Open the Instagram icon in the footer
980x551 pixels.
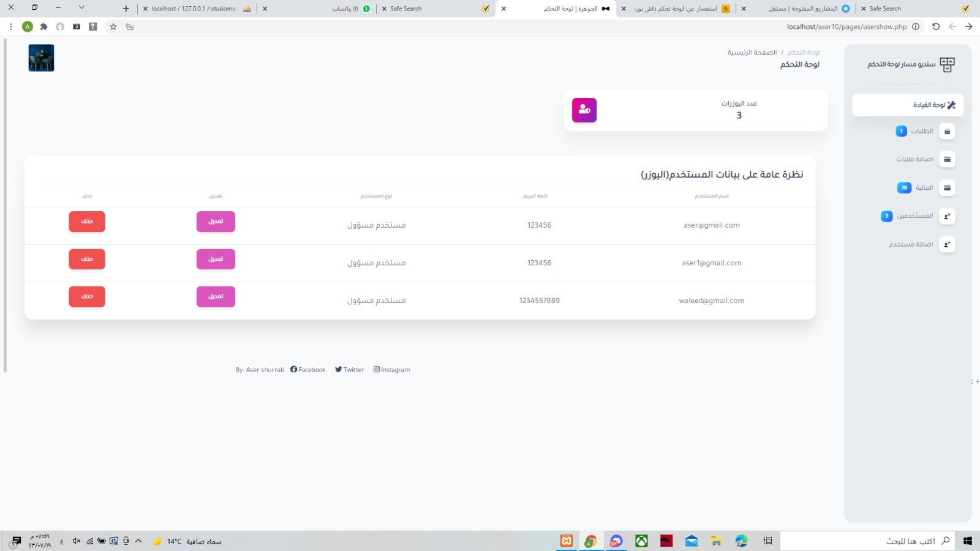(377, 369)
